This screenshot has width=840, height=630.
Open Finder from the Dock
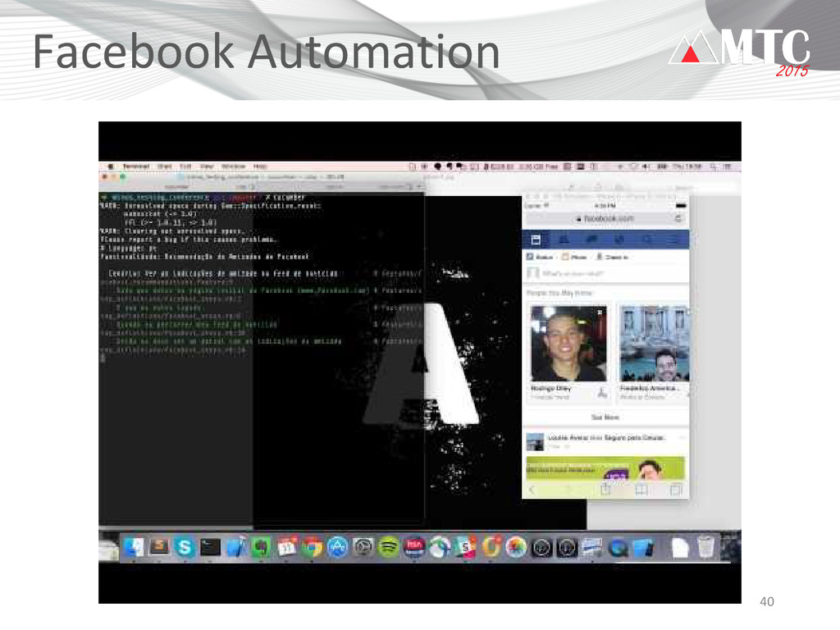tap(133, 547)
